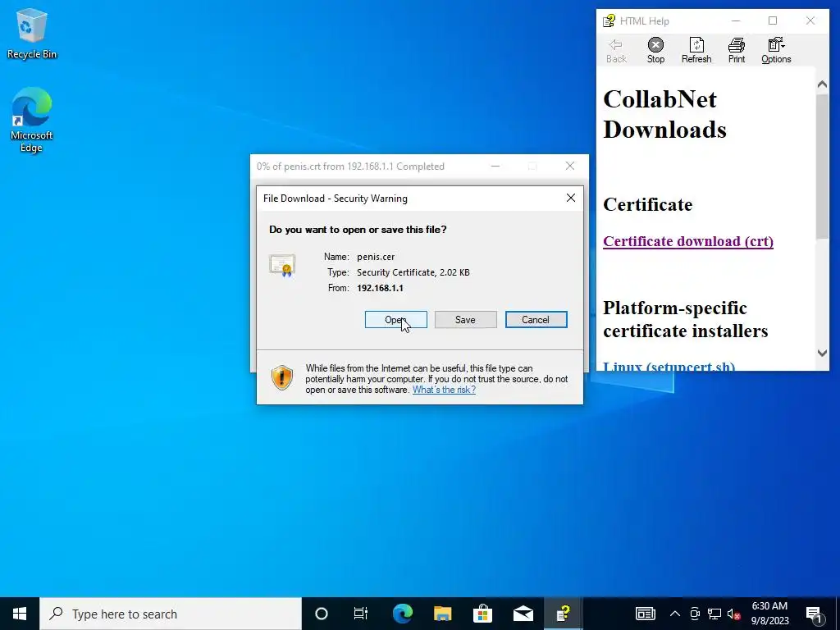
Task: Show hidden system tray icons
Action: pos(675,614)
